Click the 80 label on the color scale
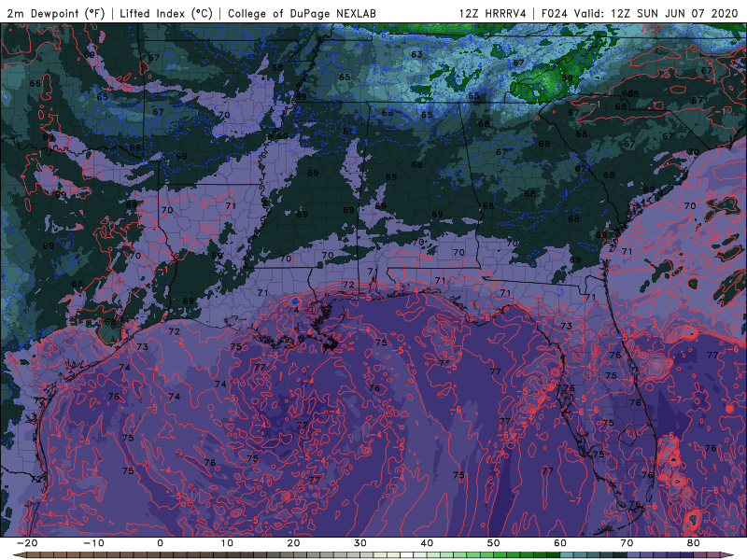 (694, 543)
